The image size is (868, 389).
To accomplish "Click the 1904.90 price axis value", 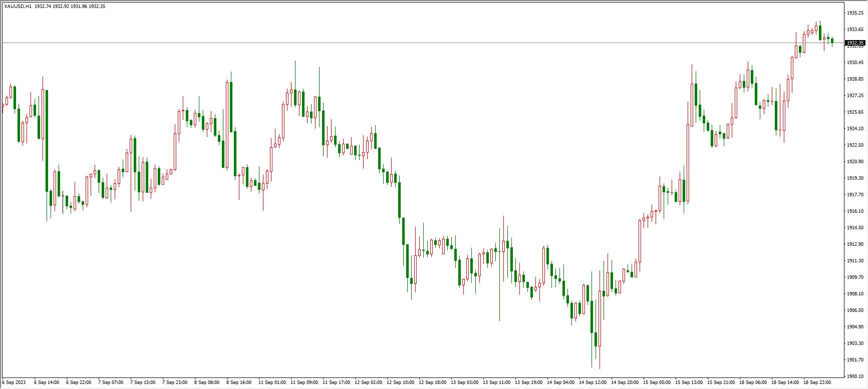I will [x=855, y=327].
